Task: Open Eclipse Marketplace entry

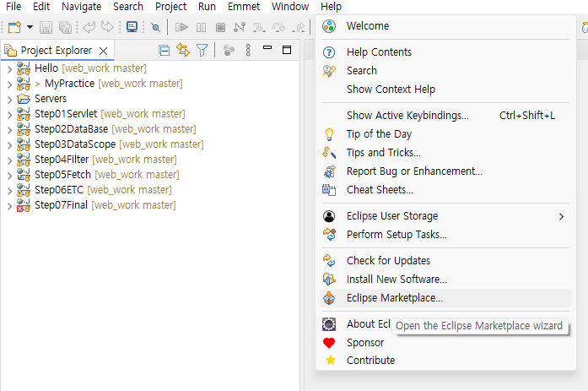Action: (445, 298)
